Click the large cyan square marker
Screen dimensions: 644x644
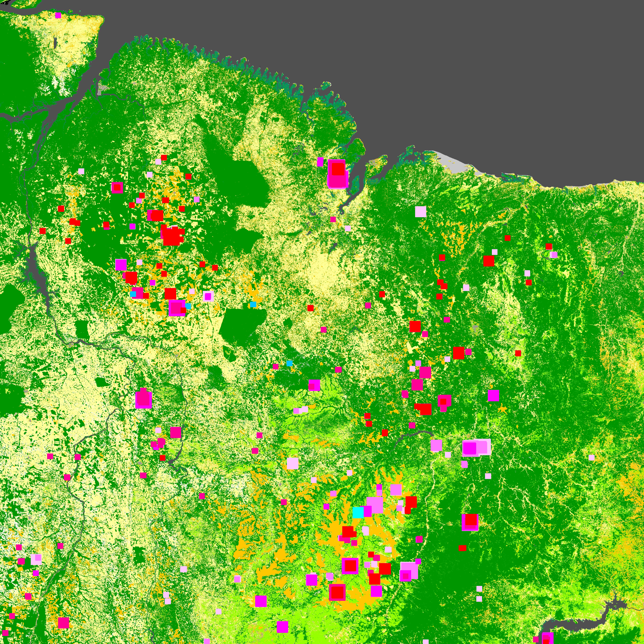click(x=358, y=512)
